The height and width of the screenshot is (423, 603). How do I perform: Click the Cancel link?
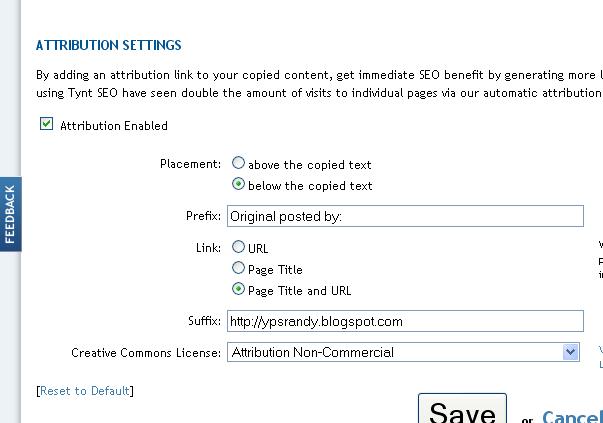[572, 417]
